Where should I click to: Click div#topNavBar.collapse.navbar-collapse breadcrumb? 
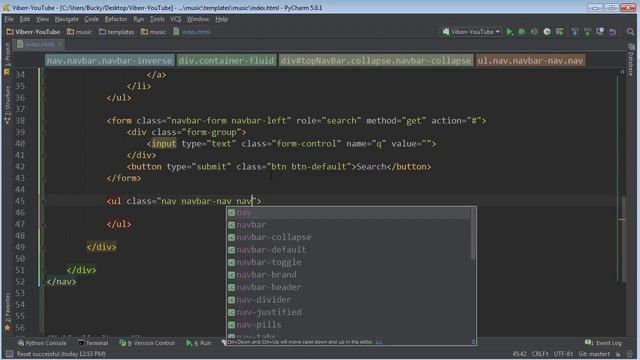[x=376, y=60]
